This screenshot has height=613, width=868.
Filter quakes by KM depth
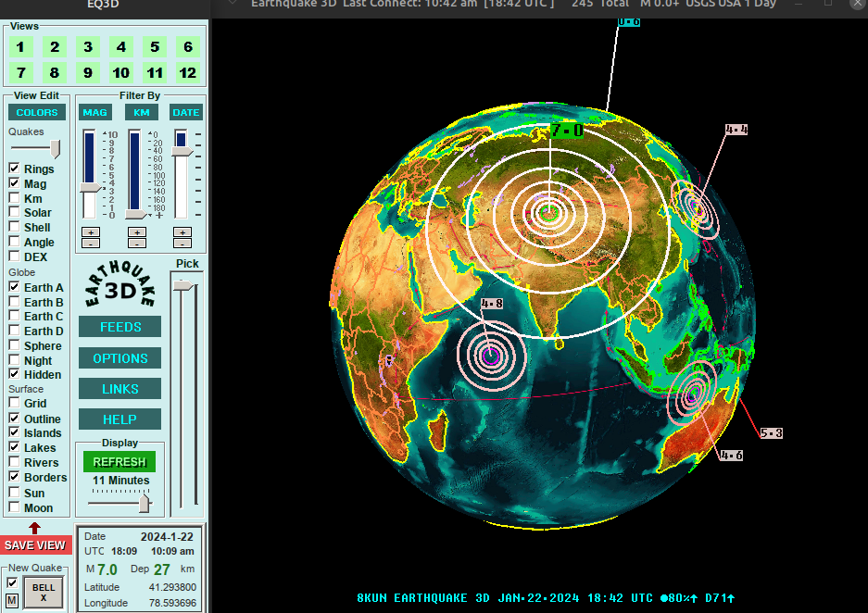point(142,112)
